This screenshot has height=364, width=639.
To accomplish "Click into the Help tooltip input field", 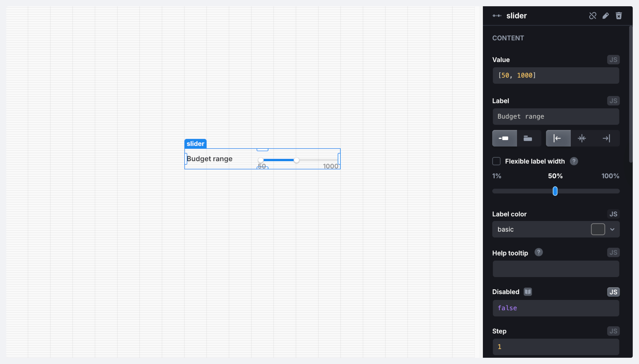I will (555, 269).
